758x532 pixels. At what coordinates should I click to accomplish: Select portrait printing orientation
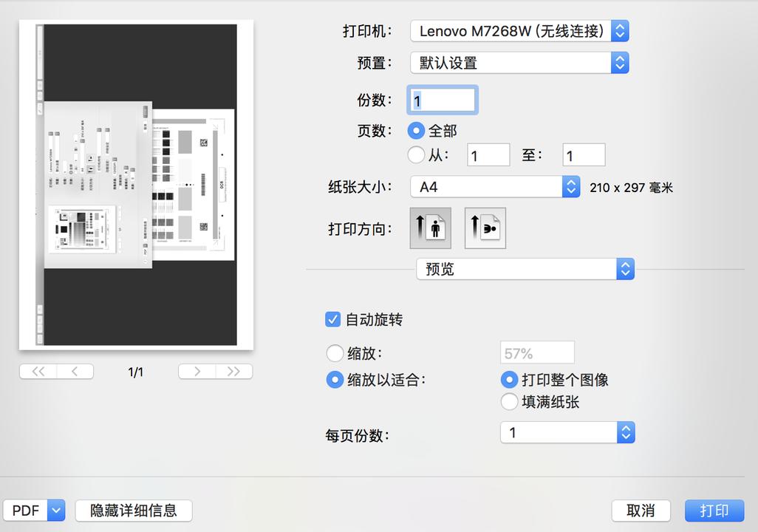coord(430,228)
